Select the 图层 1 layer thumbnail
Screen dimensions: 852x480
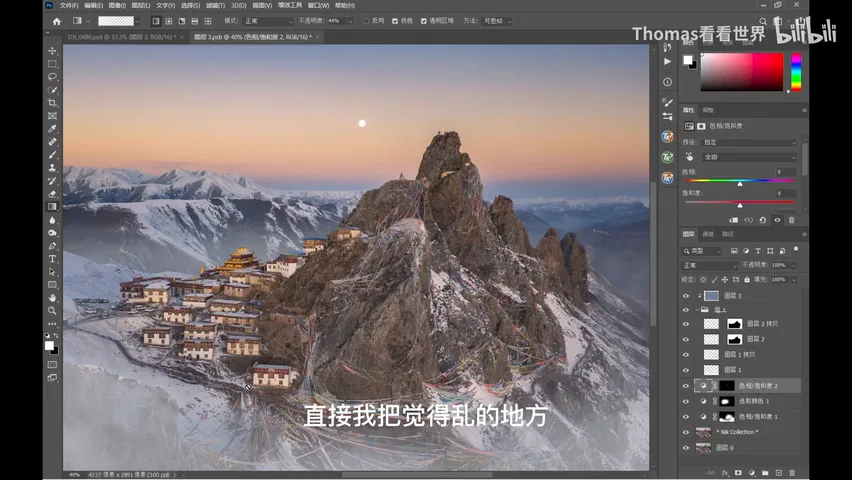point(711,370)
